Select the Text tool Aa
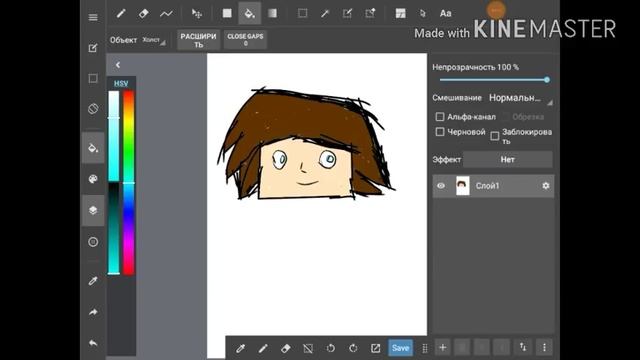The height and width of the screenshot is (360, 640). click(445, 13)
